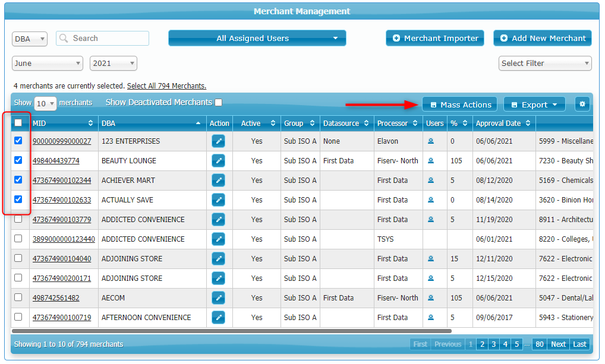
Task: Click the horizontal table scrollbar
Action: click(232, 331)
